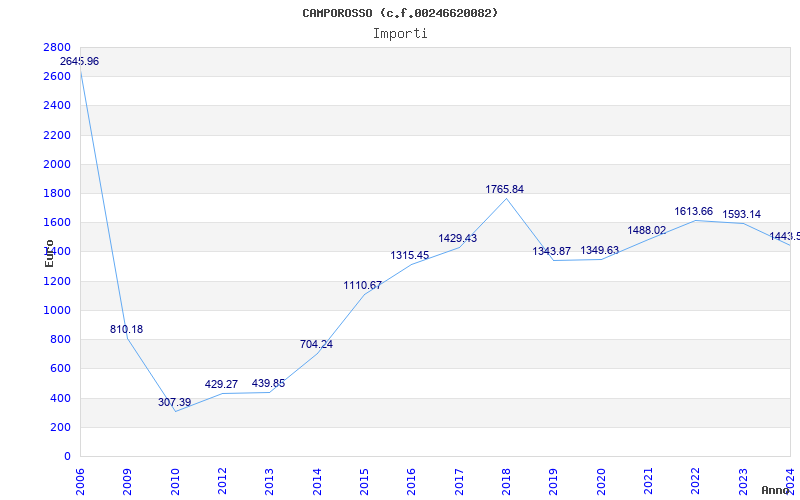Select the 1110.67 data label

[x=363, y=285]
